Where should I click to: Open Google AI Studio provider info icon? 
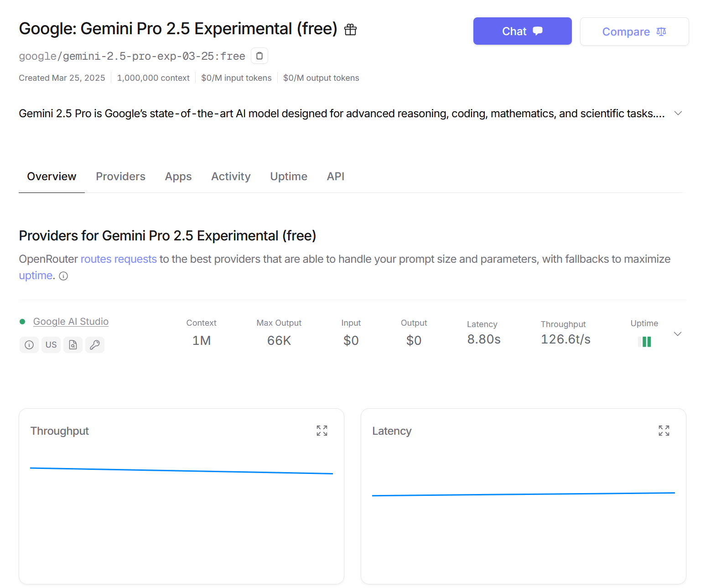pyautogui.click(x=29, y=345)
